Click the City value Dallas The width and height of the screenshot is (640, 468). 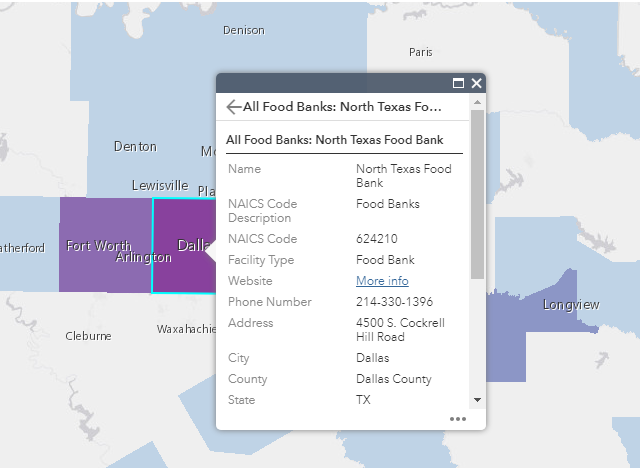coord(372,358)
